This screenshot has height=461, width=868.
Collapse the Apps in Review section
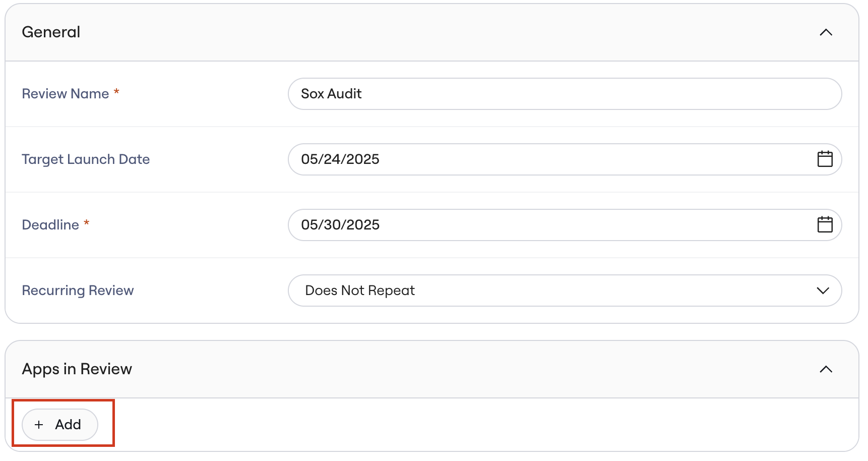tap(826, 369)
